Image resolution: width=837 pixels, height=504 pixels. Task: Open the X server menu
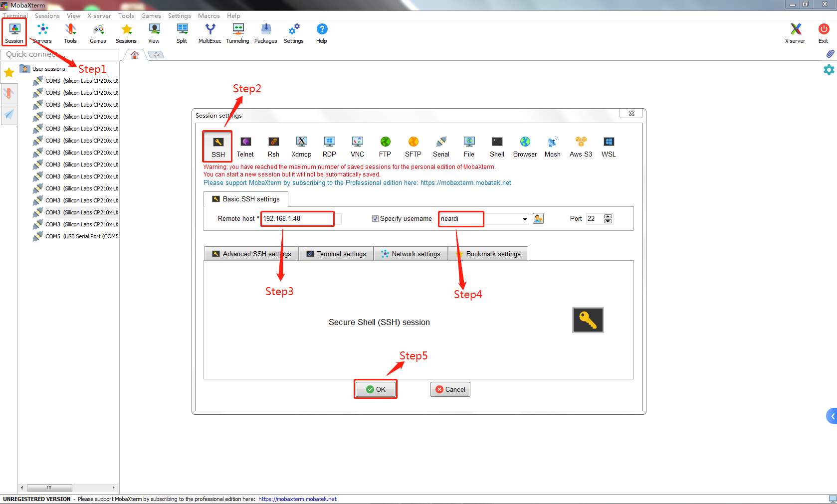pyautogui.click(x=99, y=16)
